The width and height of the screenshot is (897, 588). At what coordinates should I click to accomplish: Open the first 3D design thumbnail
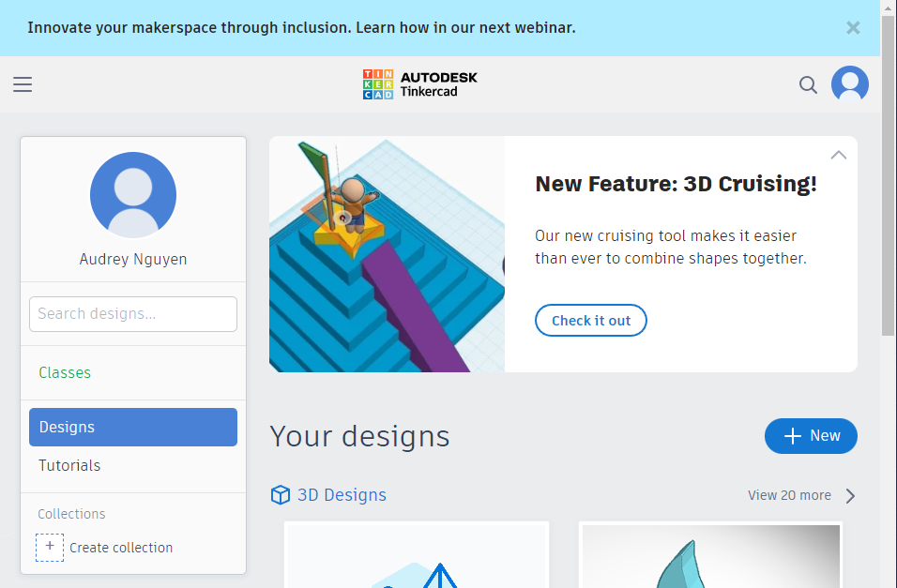(x=416, y=558)
